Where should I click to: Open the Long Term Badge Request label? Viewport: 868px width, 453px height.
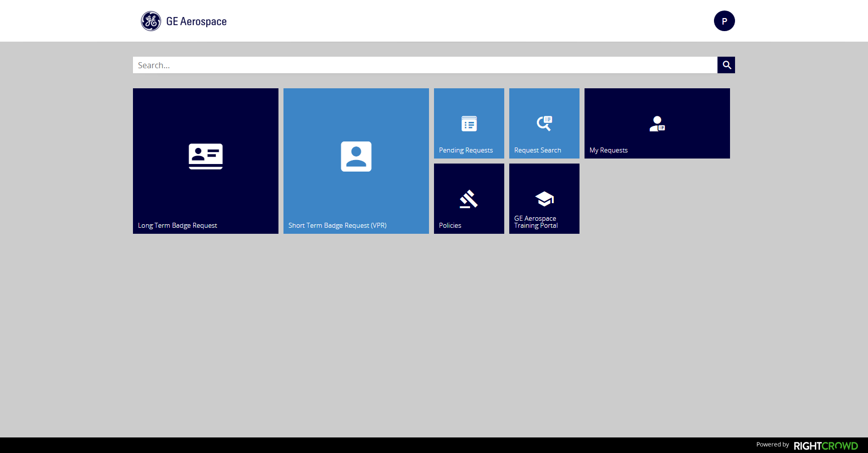pyautogui.click(x=178, y=226)
